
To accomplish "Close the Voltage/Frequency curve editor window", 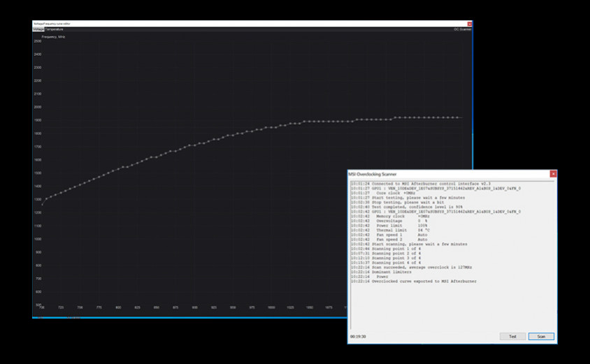I will 470,24.
